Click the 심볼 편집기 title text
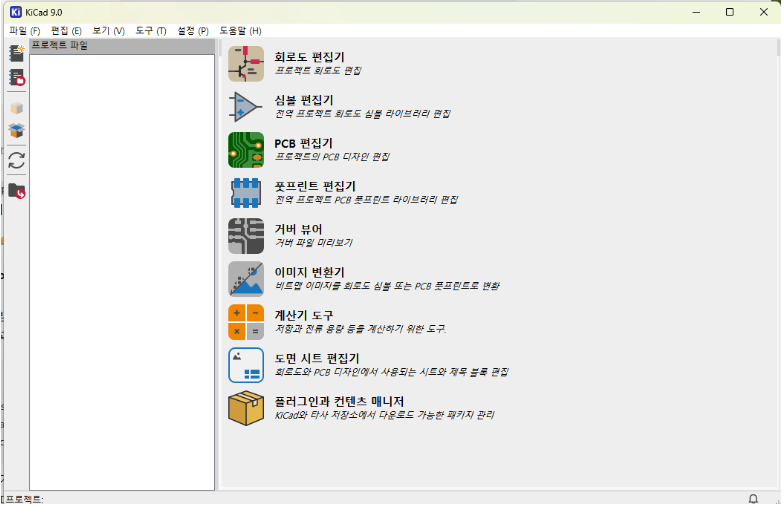This screenshot has width=784, height=506. 304,100
